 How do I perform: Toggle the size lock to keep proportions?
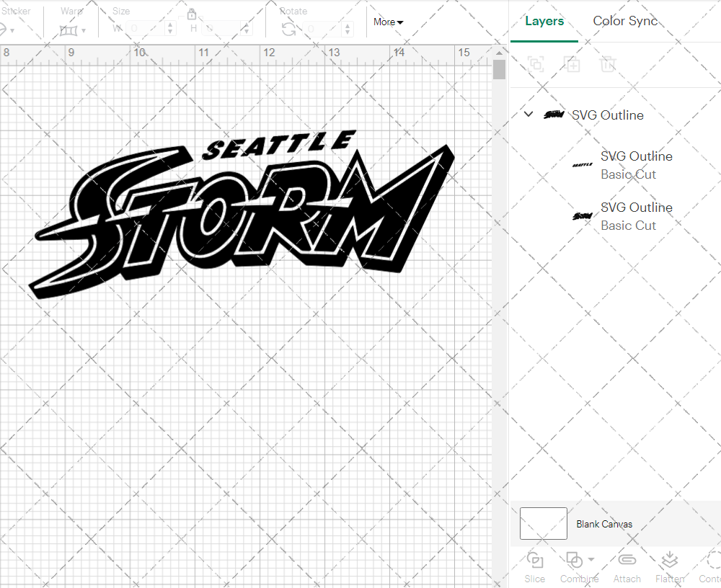192,14
